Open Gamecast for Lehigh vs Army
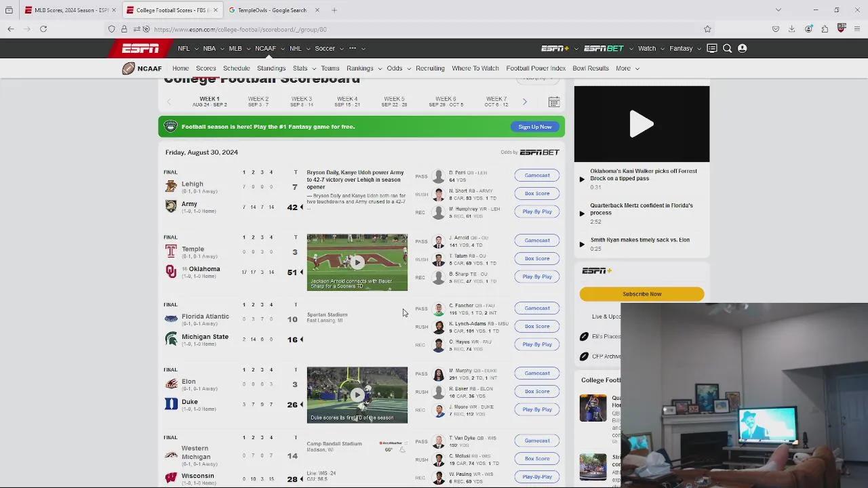The height and width of the screenshot is (488, 868). click(537, 176)
